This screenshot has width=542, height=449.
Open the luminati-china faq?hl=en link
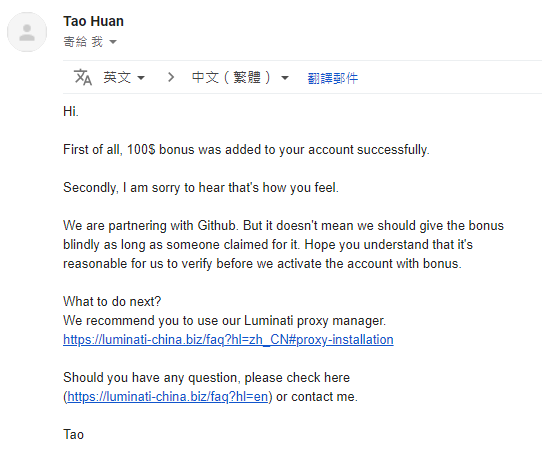tap(168, 397)
